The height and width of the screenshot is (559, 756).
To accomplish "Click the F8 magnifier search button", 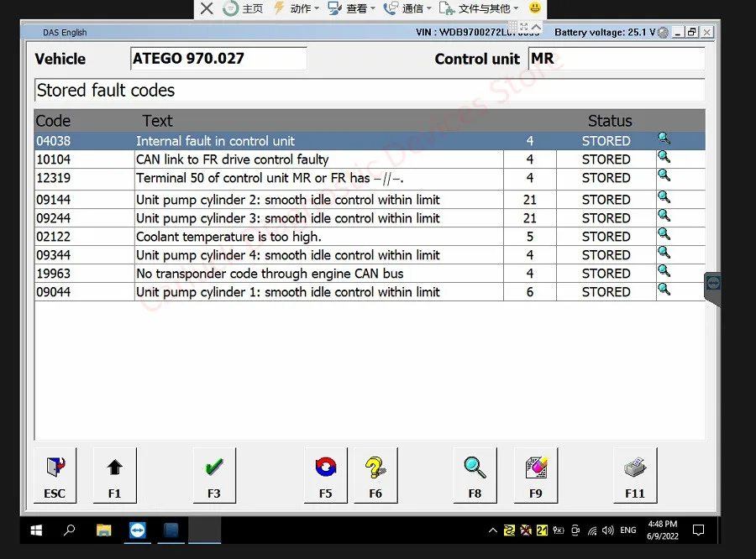I will 475,476.
